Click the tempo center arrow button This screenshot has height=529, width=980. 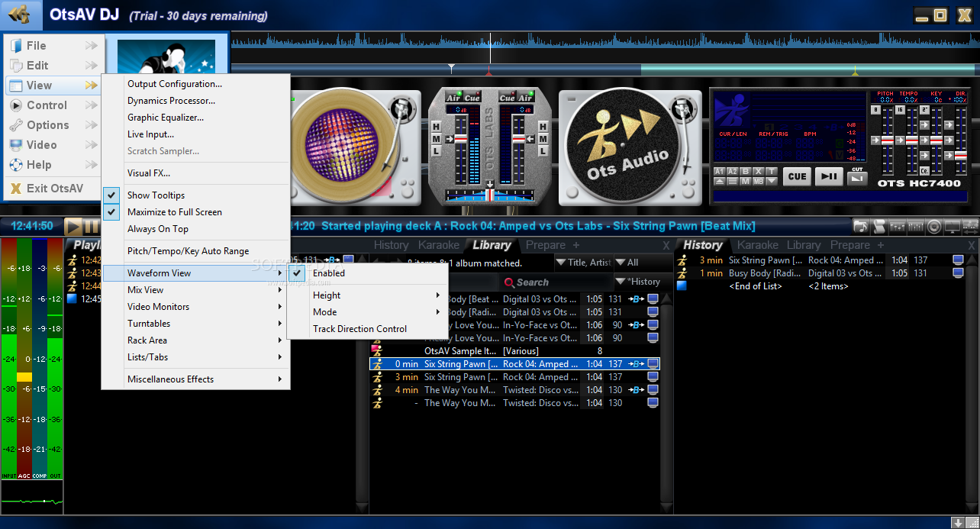pyautogui.click(x=900, y=140)
